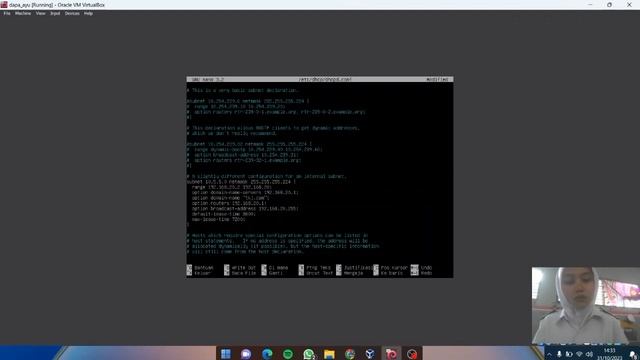
Task: Open the chat app on taskbar
Action: tap(246, 353)
